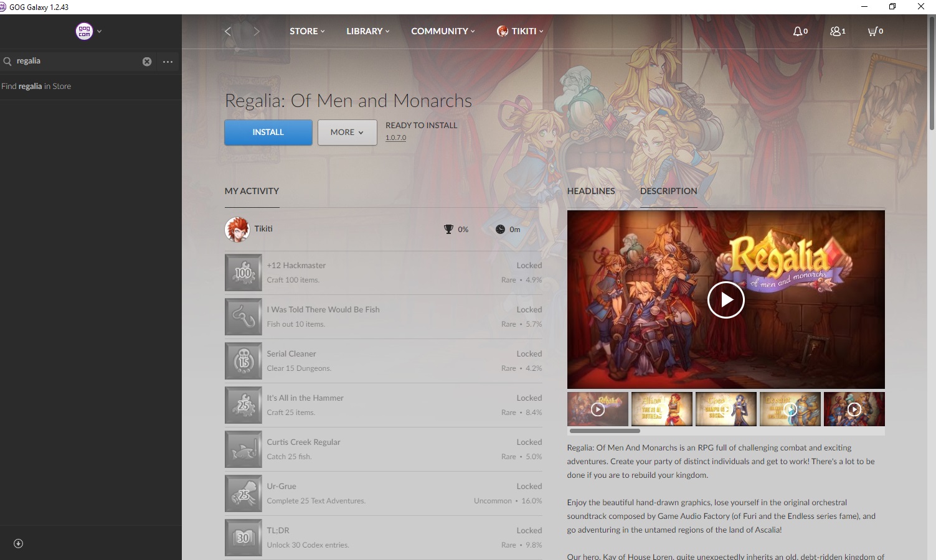
Task: Find regalia in Store
Action: 36,86
